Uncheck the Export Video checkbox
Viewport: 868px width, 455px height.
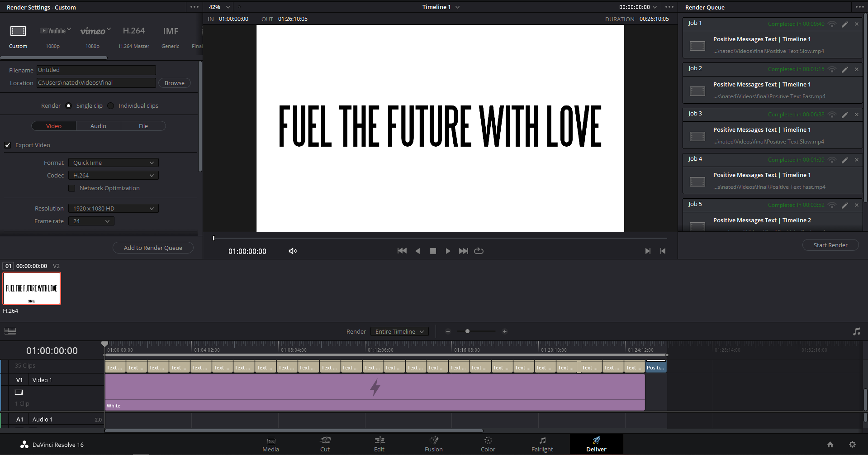[x=8, y=145]
